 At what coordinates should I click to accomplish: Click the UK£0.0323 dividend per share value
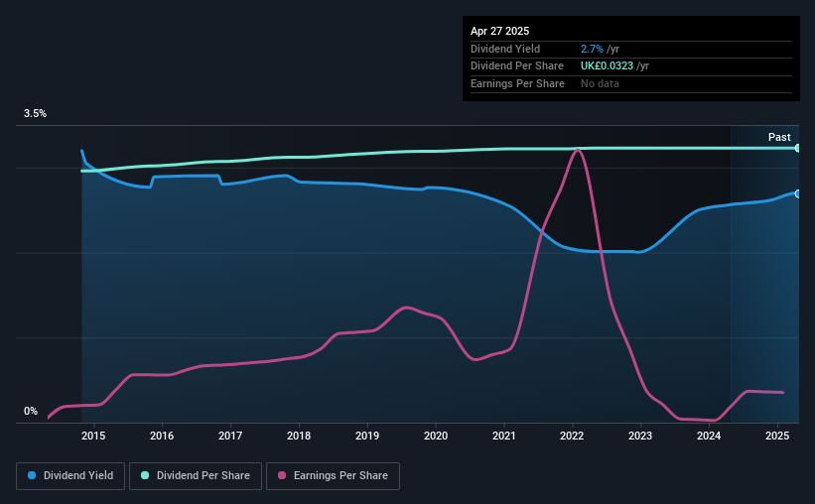point(607,66)
